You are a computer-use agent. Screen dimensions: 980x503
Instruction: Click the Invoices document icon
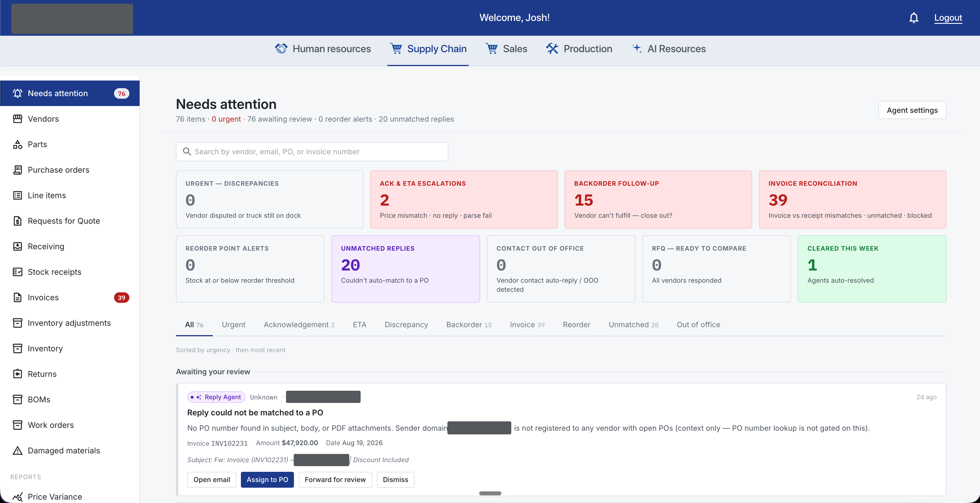18,297
